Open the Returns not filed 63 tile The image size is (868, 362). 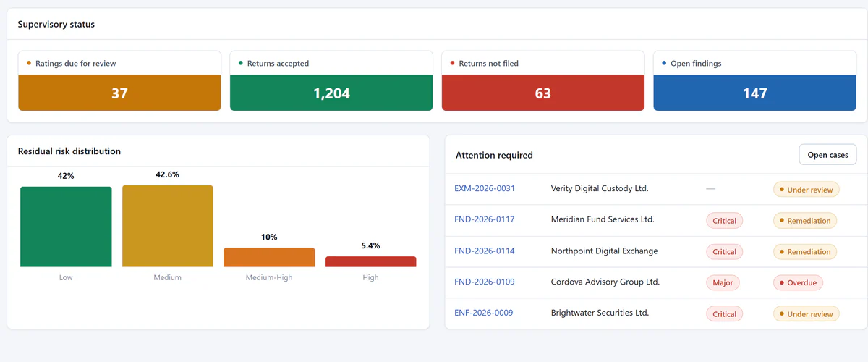click(542, 80)
